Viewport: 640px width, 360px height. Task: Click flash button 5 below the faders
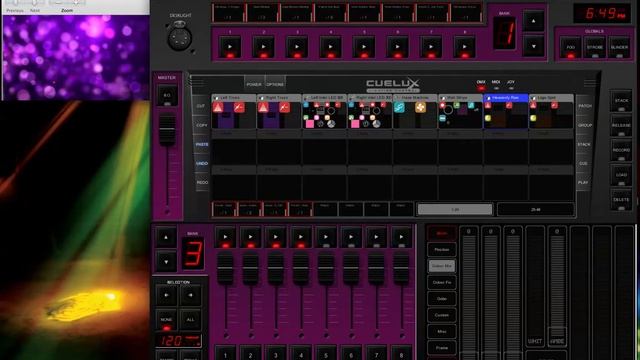(326, 353)
